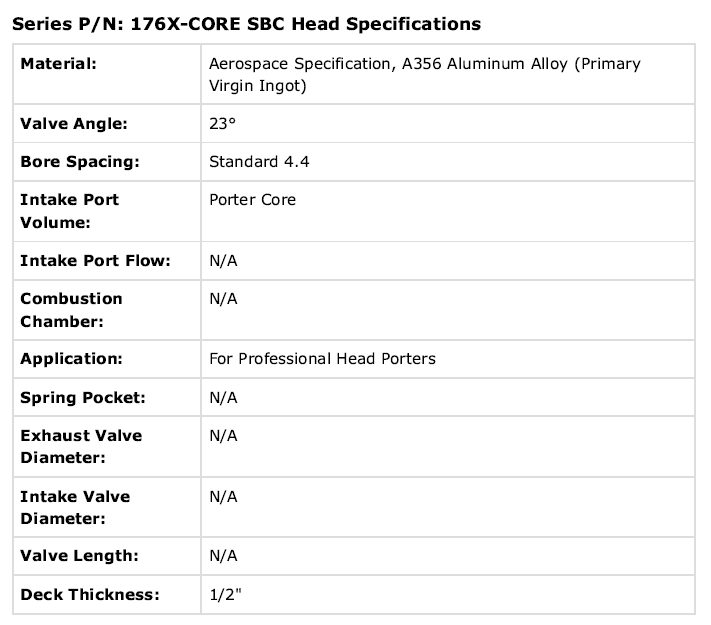Select the Combustion Chamber label

pyautogui.click(x=71, y=310)
